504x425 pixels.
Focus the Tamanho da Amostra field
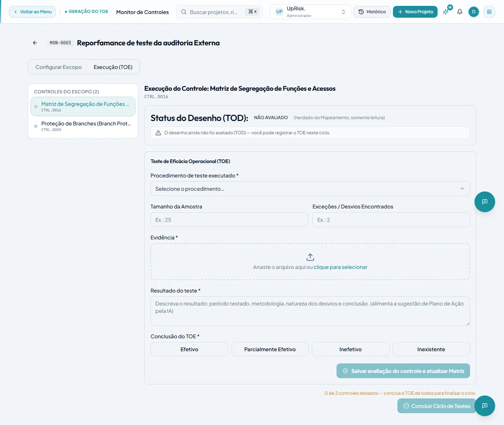pos(229,220)
